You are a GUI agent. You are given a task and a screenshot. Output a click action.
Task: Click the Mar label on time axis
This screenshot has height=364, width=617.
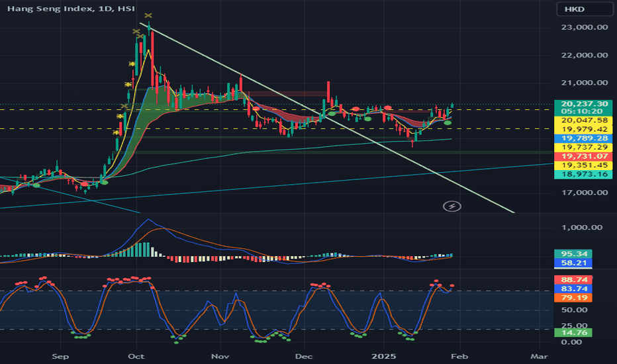tap(539, 357)
